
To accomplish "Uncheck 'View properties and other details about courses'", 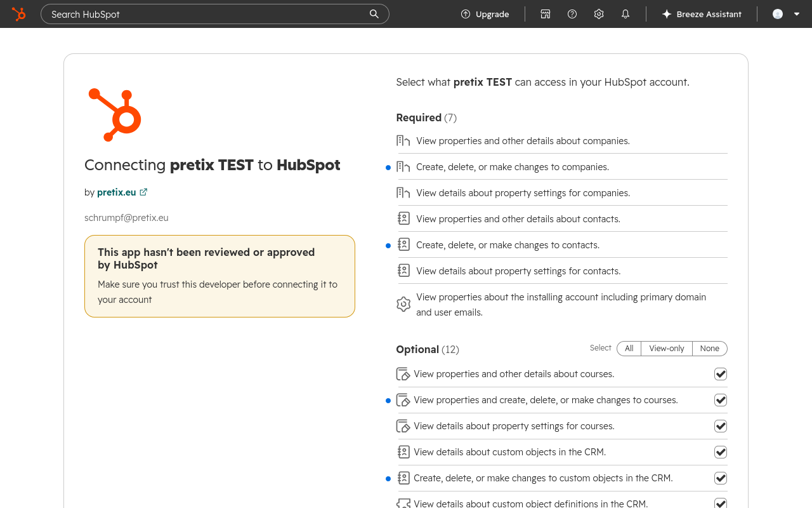I will pos(721,374).
